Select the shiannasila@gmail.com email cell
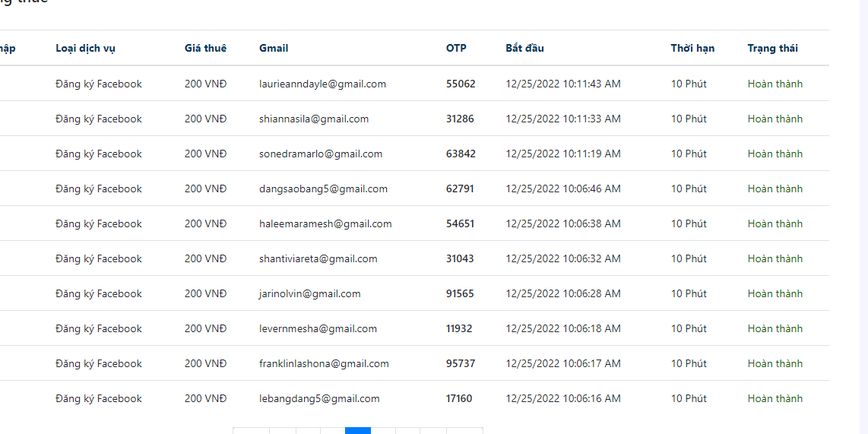This screenshot has height=434, width=868. (314, 119)
